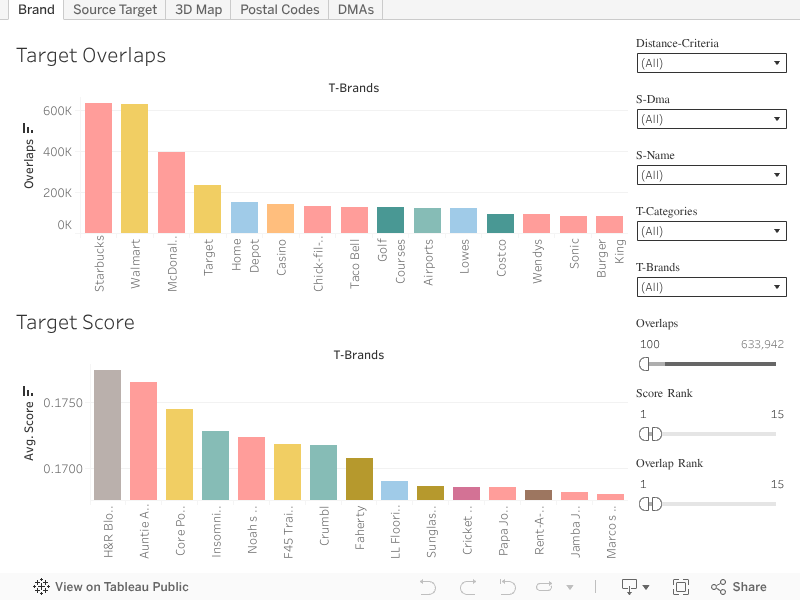
Task: Sort Overlaps axis using the sort icon
Action: pyautogui.click(x=28, y=129)
